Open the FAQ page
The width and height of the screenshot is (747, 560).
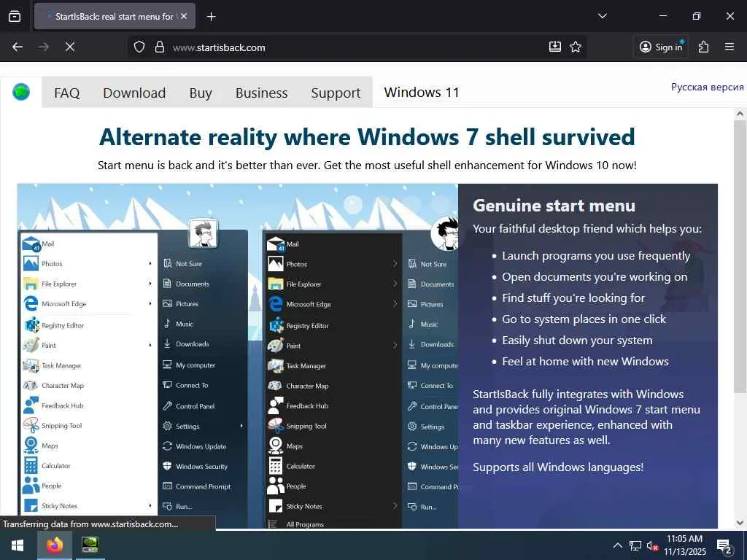66,93
